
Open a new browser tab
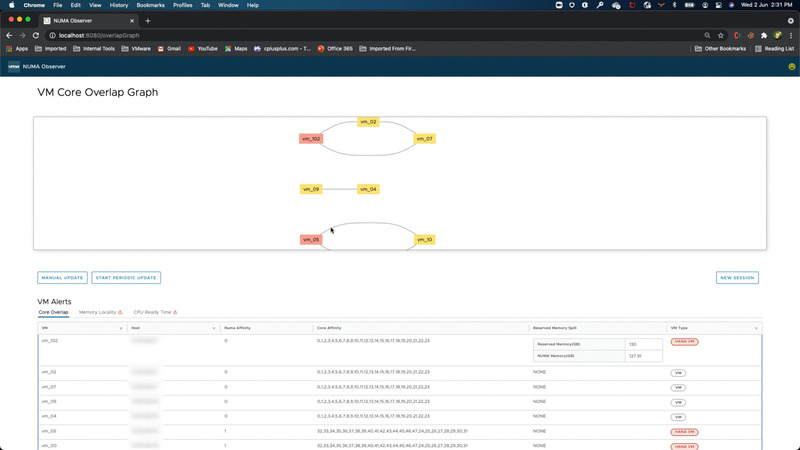pos(148,21)
